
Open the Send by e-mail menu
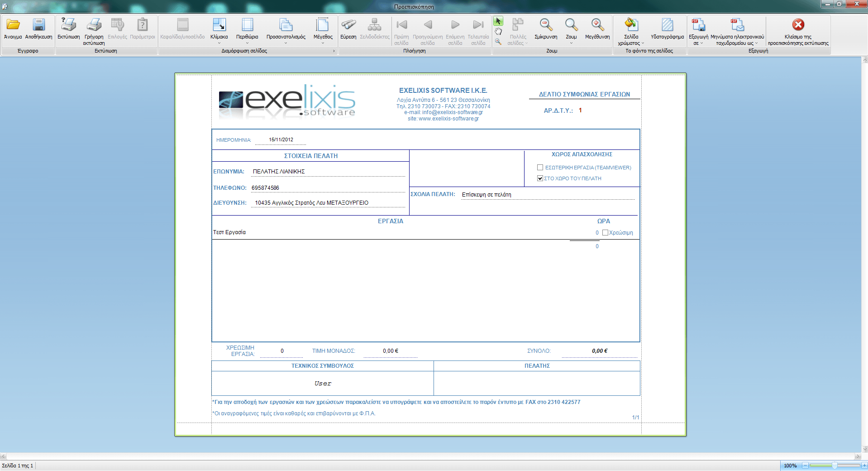click(737, 31)
